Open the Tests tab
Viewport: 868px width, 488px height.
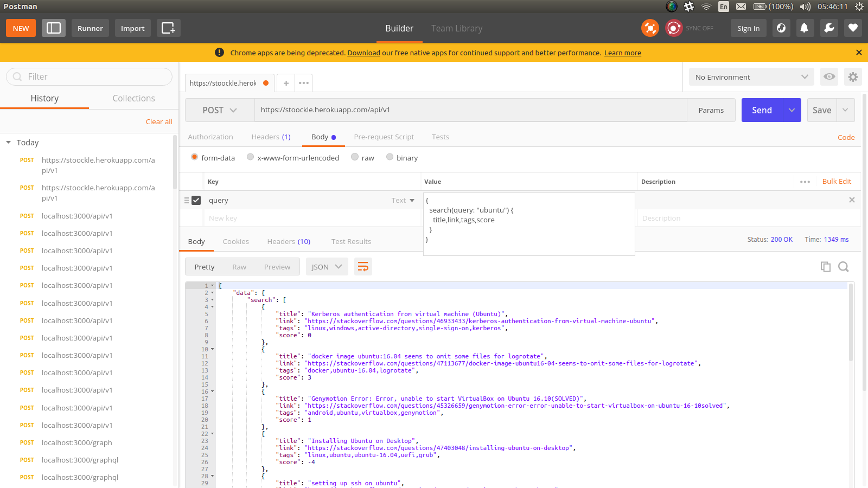441,137
